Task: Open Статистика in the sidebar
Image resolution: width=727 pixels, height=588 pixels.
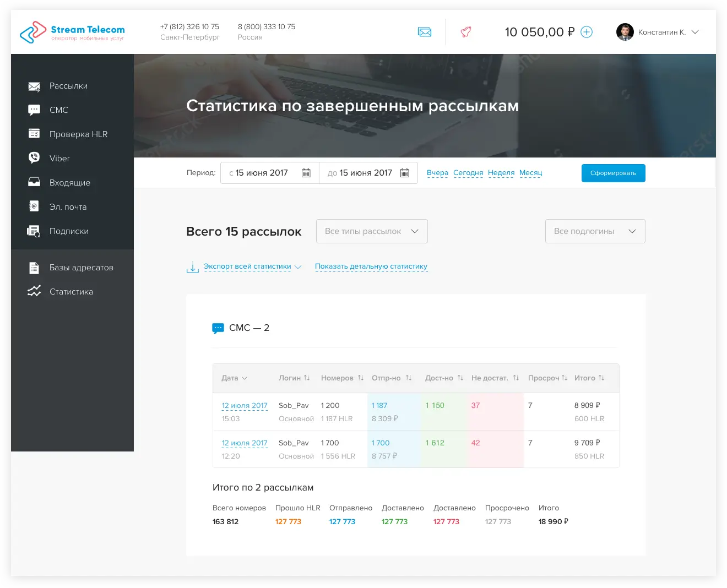Action: tap(71, 292)
